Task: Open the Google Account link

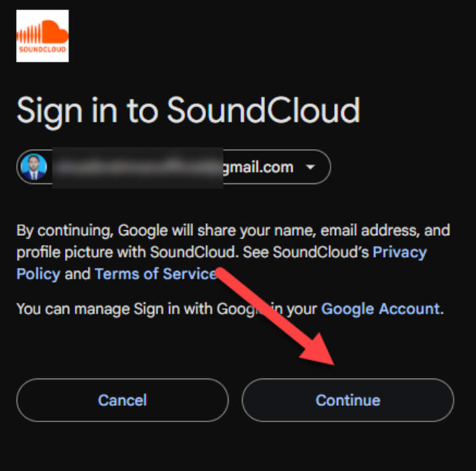Action: click(x=381, y=309)
